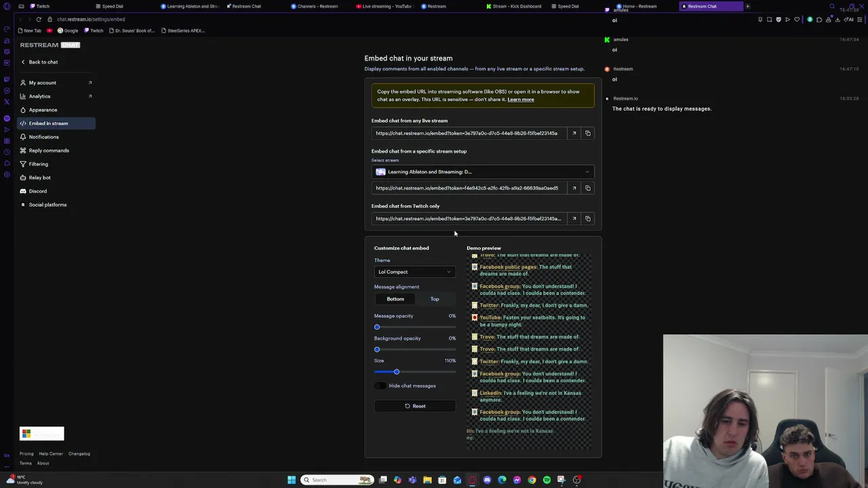Copy the any-live-stream embed URL
868x488 pixels.
[588, 134]
